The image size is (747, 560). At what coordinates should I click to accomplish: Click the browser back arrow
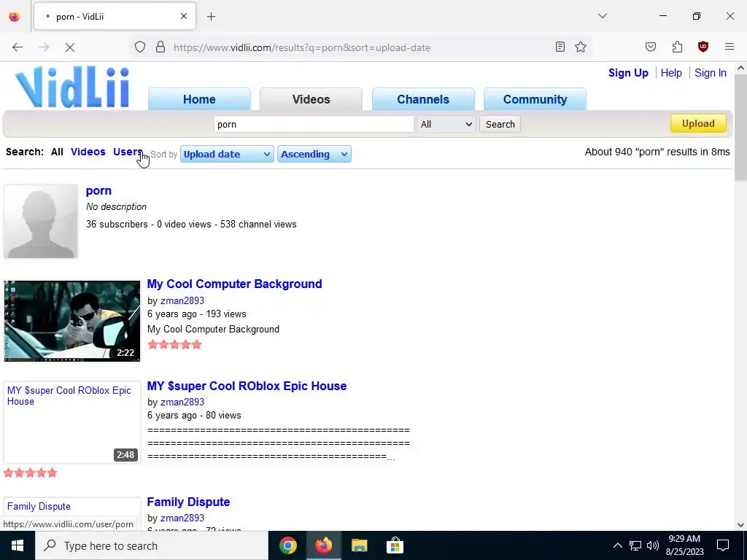[x=18, y=47]
